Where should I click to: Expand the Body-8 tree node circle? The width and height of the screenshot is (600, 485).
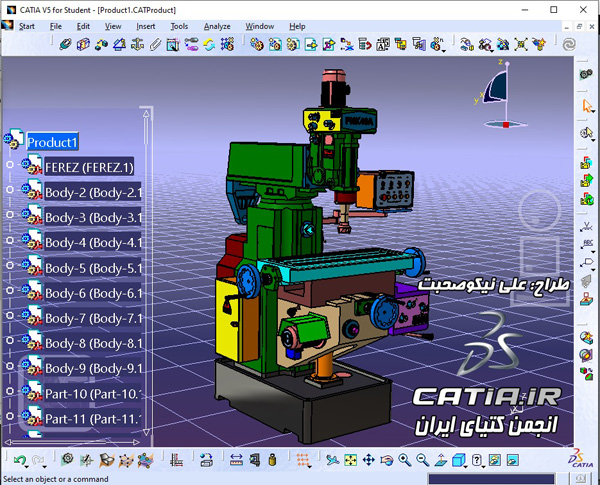click(10, 340)
